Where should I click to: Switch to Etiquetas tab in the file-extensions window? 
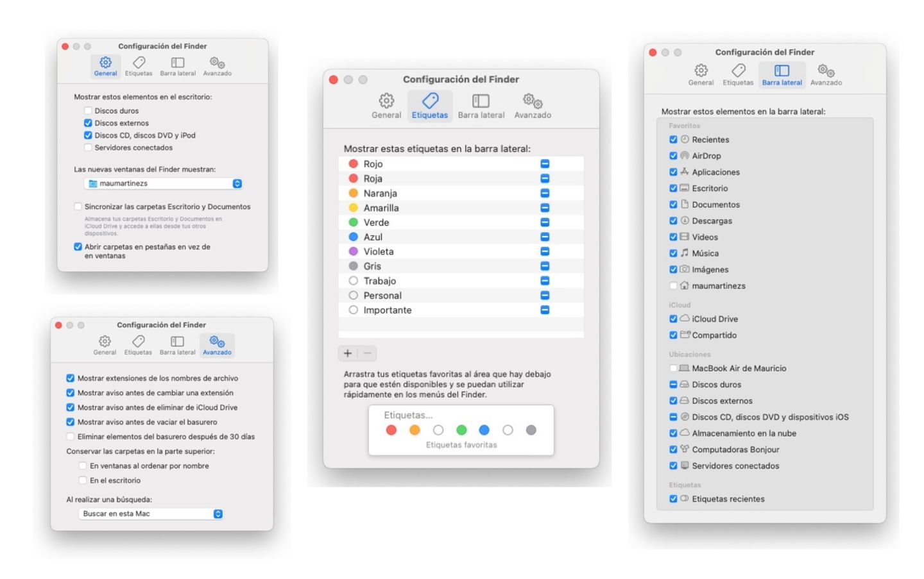(138, 345)
